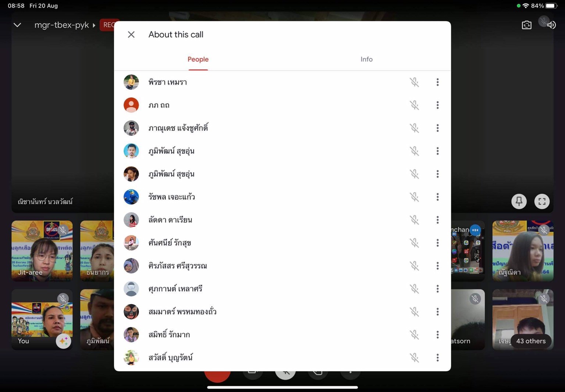Select Jit-aree's video thumbnail
The width and height of the screenshot is (565, 392).
pos(42,251)
